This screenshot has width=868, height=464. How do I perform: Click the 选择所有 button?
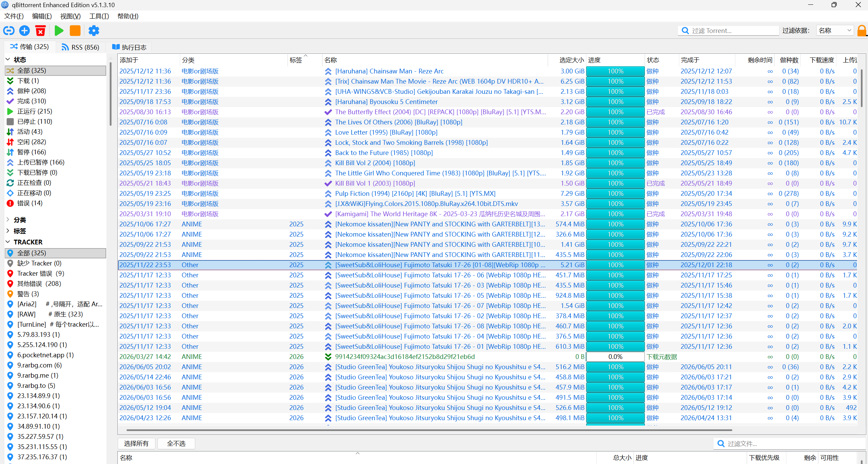136,444
